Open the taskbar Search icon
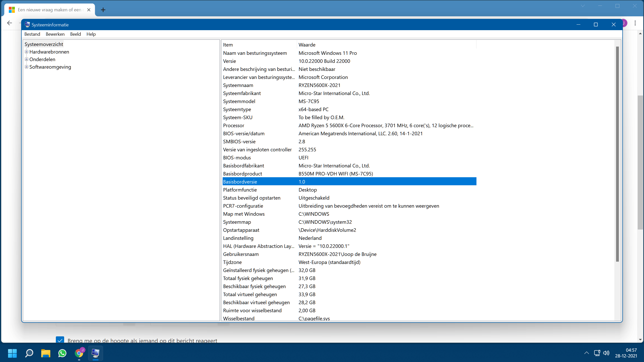The width and height of the screenshot is (644, 362). tap(29, 353)
